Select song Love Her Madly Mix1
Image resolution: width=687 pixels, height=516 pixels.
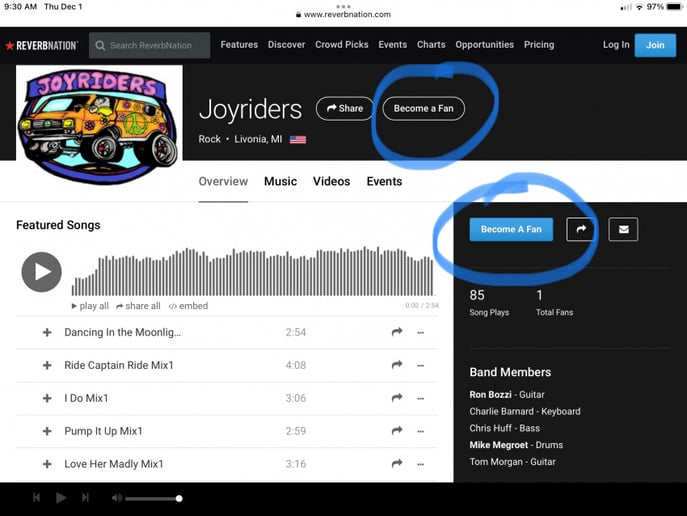pos(114,464)
